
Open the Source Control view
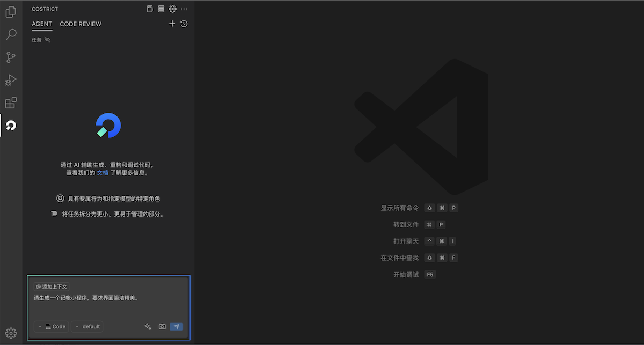pyautogui.click(x=11, y=57)
